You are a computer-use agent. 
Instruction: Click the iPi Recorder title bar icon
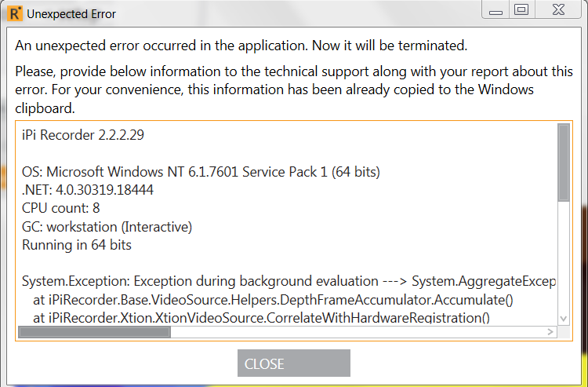click(x=15, y=13)
